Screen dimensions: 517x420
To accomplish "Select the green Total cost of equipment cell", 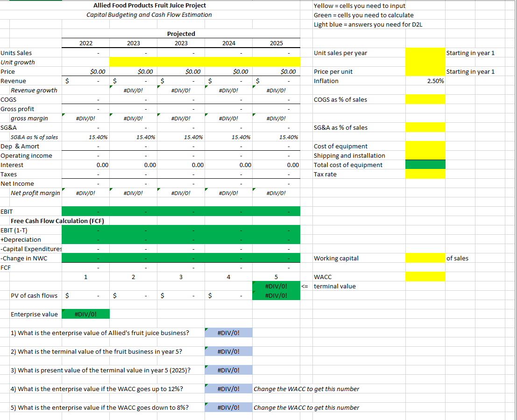I will click(x=425, y=165).
